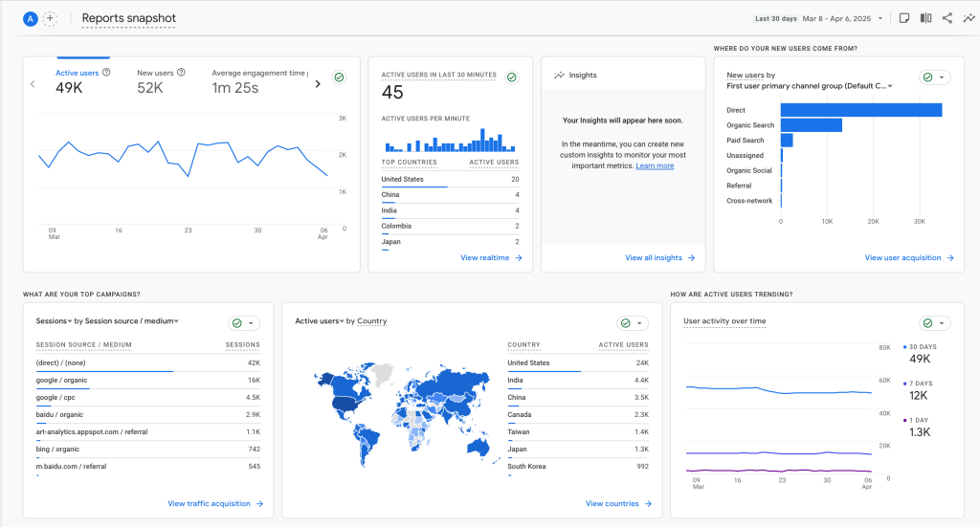Click the 'A' all users segment badge

tap(31, 18)
